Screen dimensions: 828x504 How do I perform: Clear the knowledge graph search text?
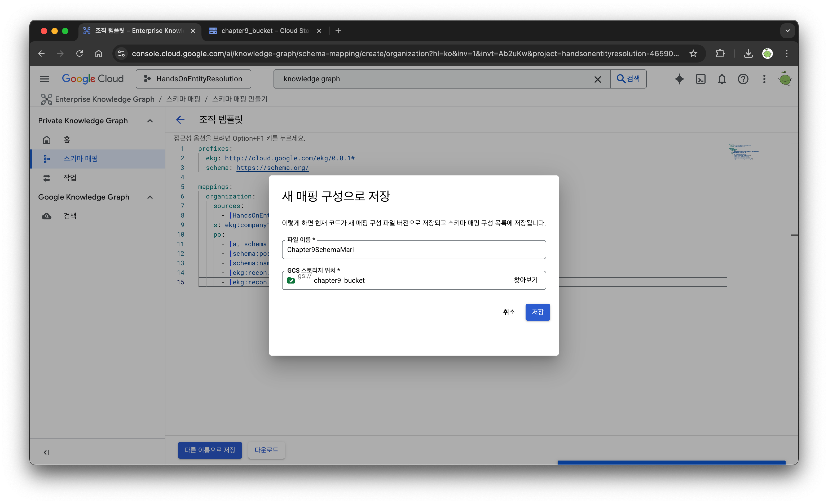click(597, 79)
